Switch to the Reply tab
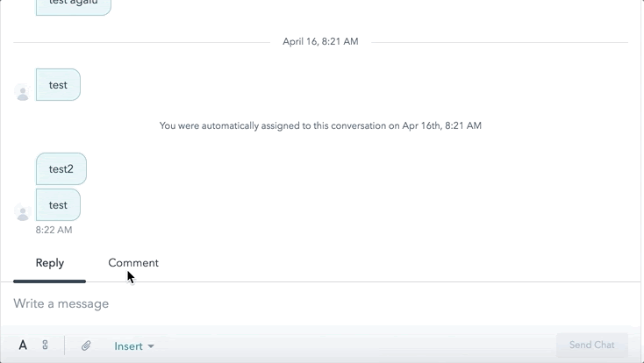 click(50, 263)
